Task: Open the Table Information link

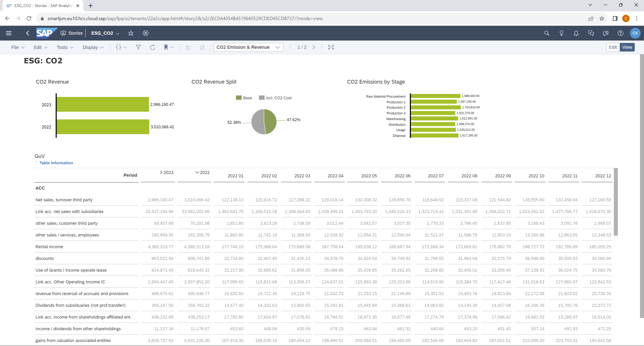Action: (56, 163)
